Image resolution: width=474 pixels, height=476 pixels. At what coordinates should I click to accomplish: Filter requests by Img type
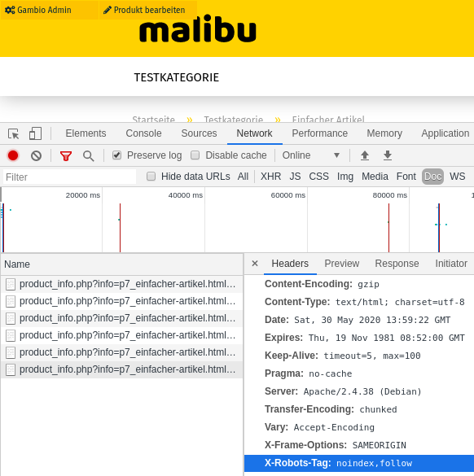pyautogui.click(x=345, y=177)
